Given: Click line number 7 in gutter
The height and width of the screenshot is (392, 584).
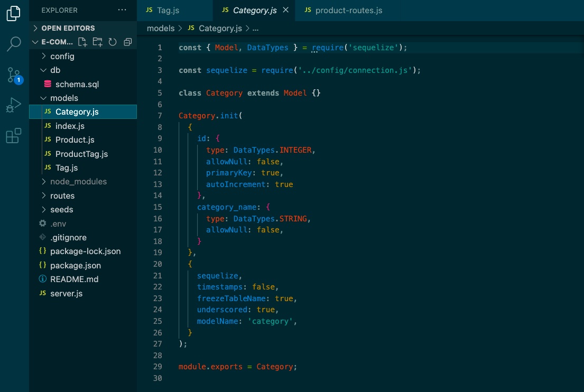Looking at the screenshot, I should [x=160, y=116].
